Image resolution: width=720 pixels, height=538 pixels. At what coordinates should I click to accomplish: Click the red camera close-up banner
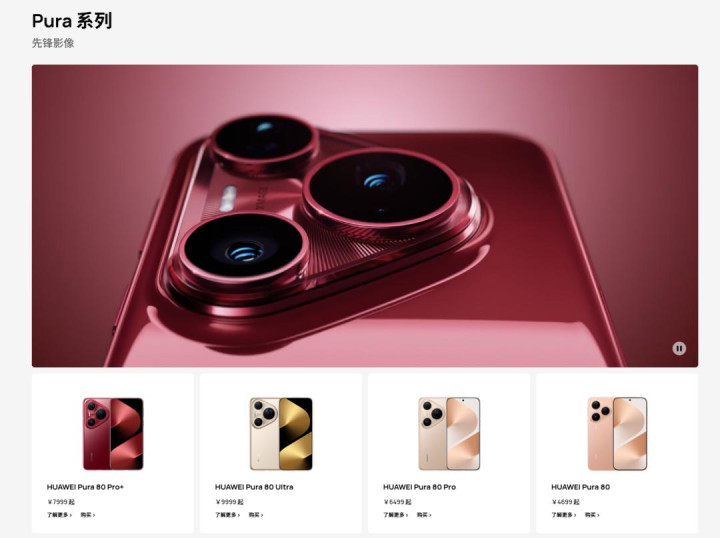tap(365, 216)
